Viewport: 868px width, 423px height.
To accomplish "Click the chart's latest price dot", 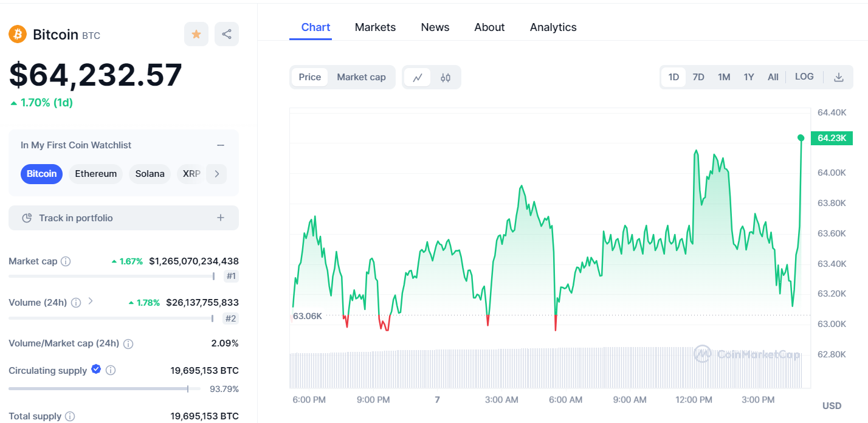I will 801,138.
